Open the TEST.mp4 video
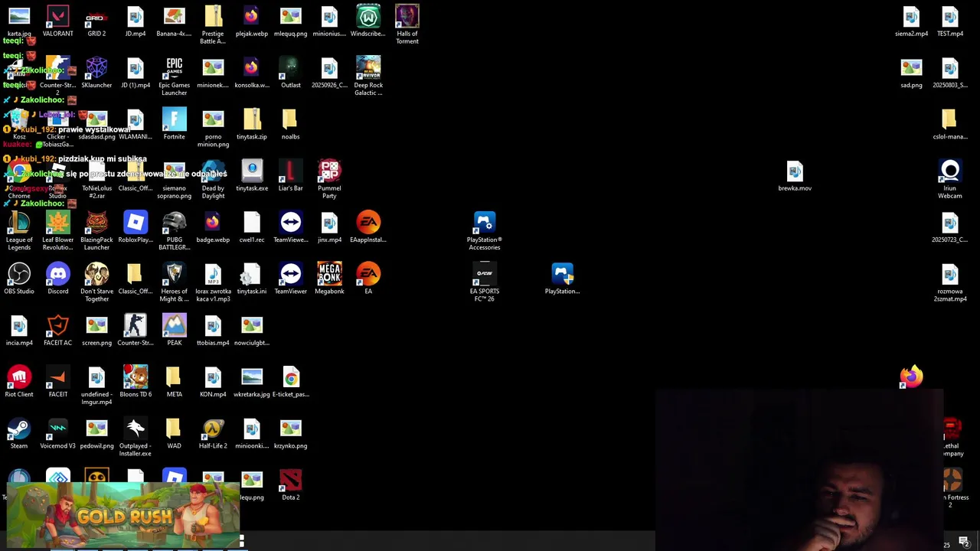The image size is (980, 551). click(950, 21)
